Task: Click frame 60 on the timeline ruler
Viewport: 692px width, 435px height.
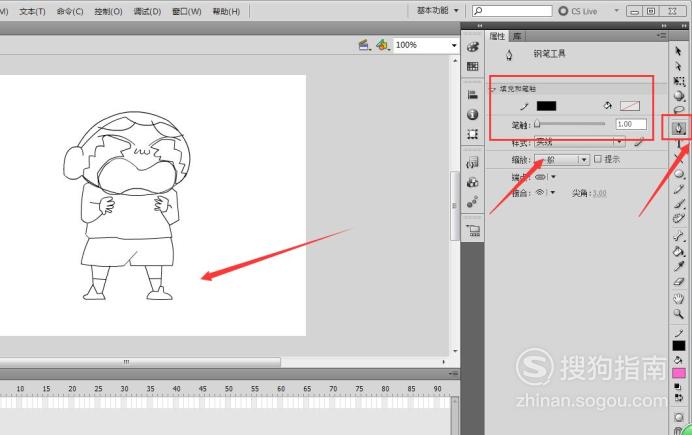Action: (x=281, y=389)
